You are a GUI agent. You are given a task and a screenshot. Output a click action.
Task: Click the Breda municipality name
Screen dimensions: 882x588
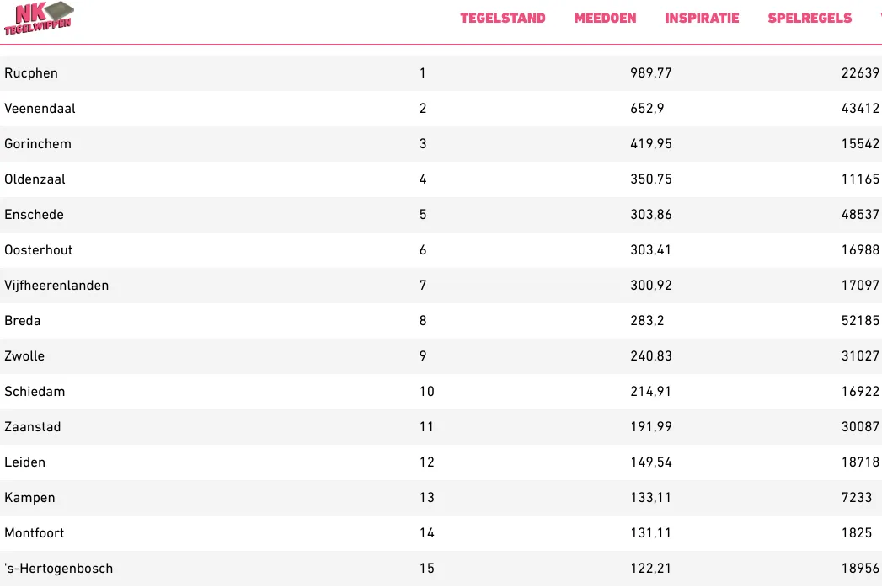23,321
